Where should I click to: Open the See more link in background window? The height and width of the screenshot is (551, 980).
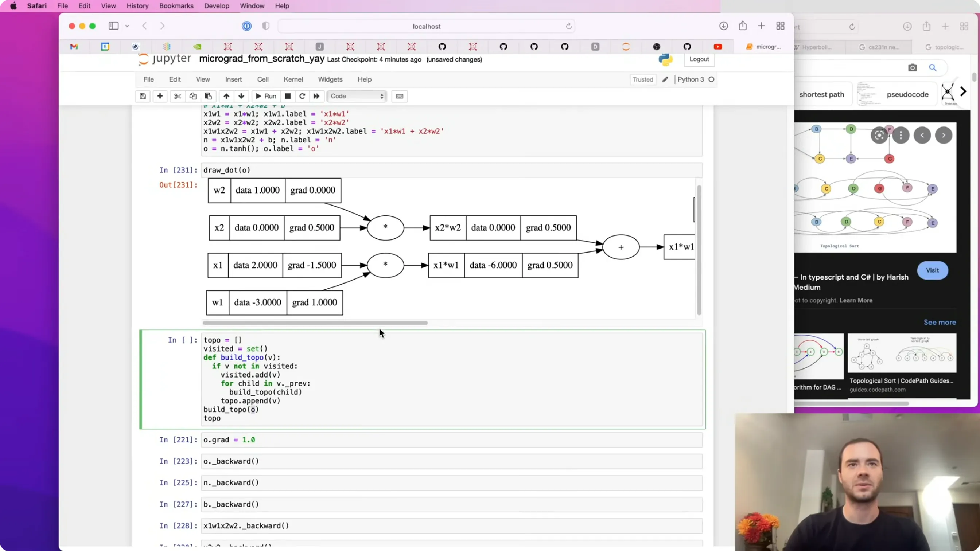(939, 322)
